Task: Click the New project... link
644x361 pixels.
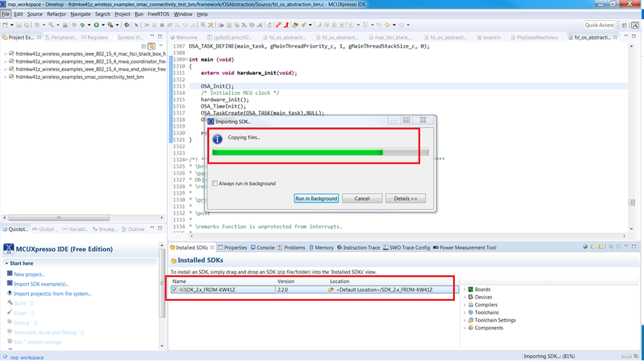Action: (x=29, y=274)
